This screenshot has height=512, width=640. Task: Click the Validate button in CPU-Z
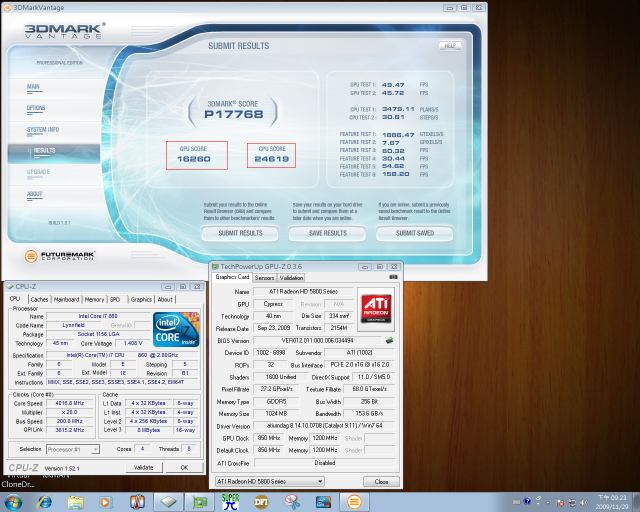click(143, 467)
